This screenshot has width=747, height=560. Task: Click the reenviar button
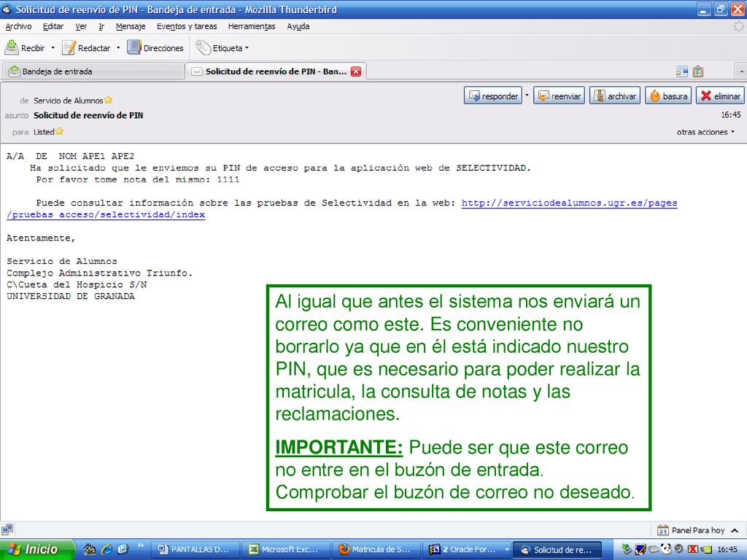[559, 96]
